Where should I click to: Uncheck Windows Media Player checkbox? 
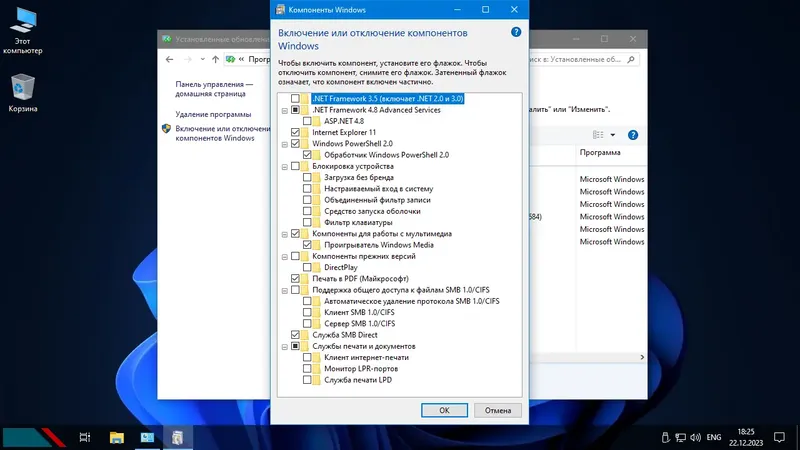click(307, 245)
